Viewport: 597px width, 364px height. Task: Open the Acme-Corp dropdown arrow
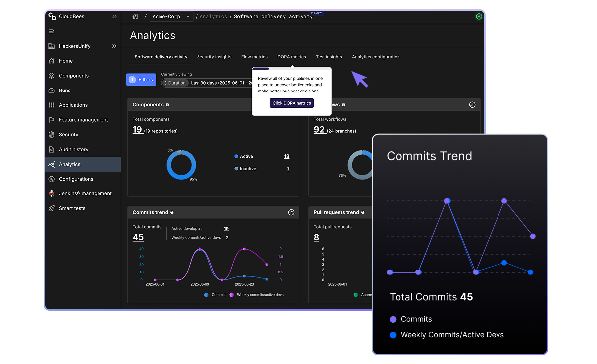[188, 16]
